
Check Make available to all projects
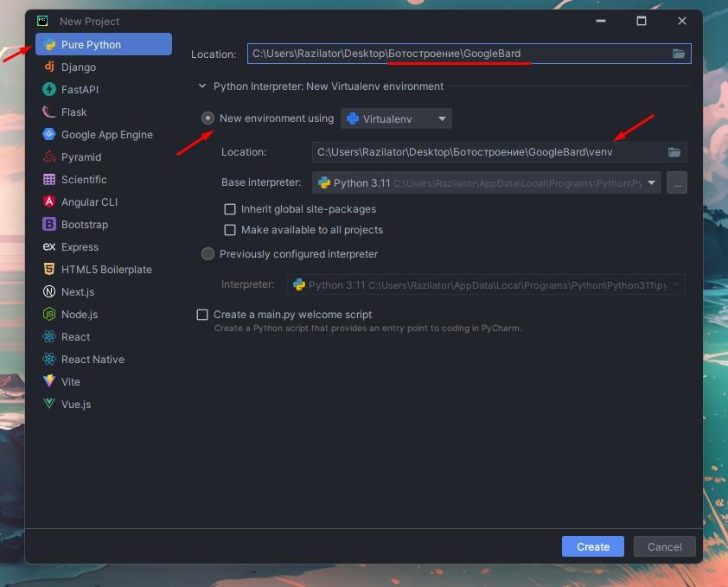pos(230,230)
